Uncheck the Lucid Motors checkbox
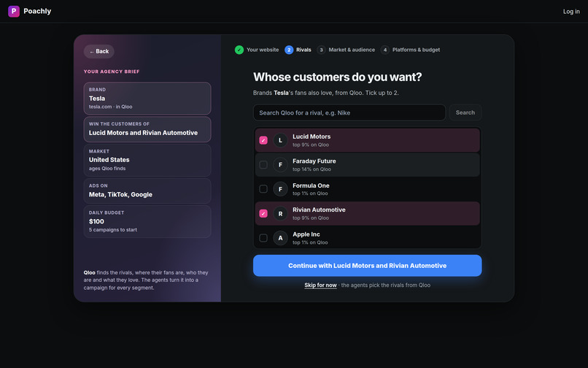The image size is (588, 368). [263, 140]
